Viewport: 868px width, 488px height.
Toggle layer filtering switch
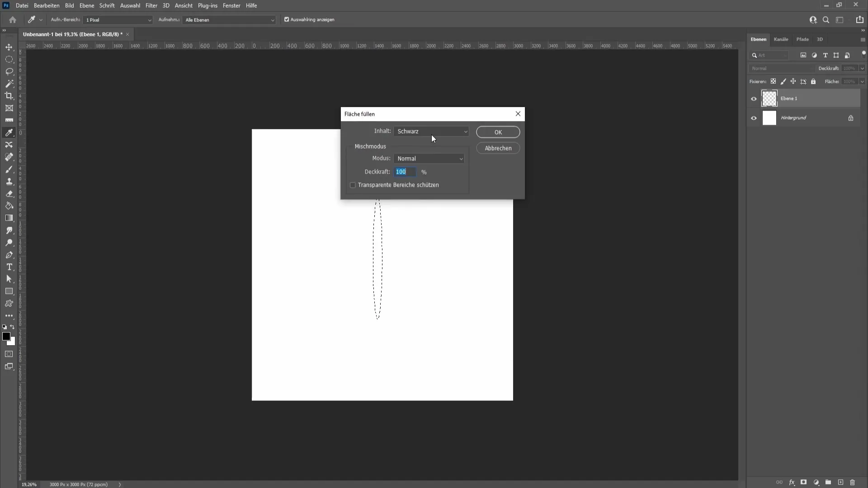pyautogui.click(x=863, y=54)
